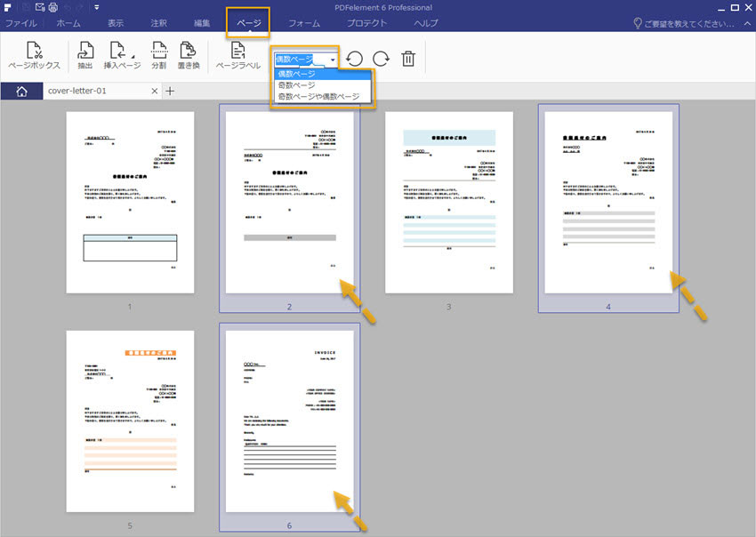Open the quick access toolbar customize arrow
This screenshot has width=756, height=537.
click(x=96, y=7)
